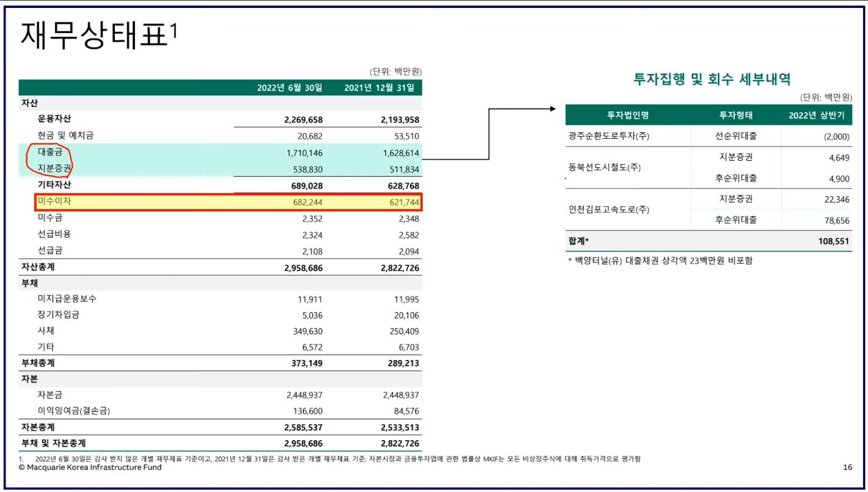Select the total value 108,551
The image size is (868, 492).
pos(834,241)
